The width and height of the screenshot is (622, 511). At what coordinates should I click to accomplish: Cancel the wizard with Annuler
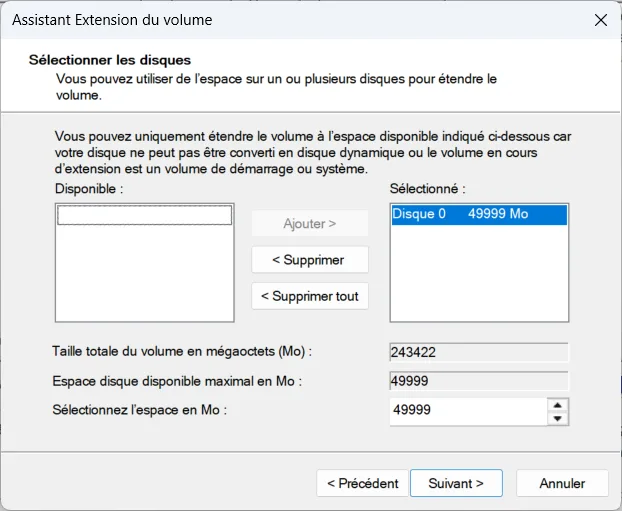click(x=562, y=483)
